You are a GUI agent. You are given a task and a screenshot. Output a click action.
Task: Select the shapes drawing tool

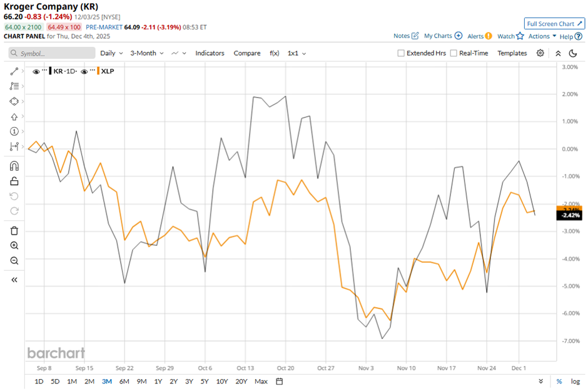tap(14, 101)
